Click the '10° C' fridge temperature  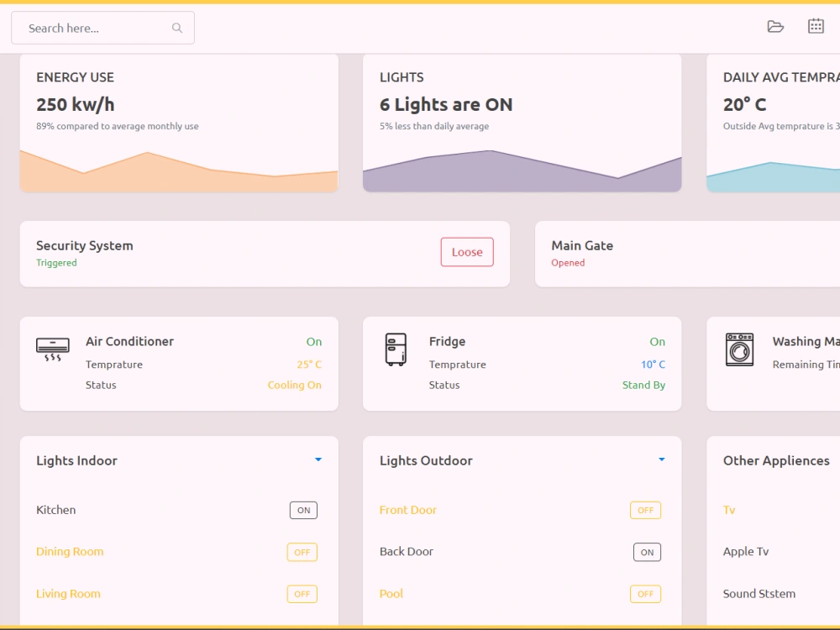653,365
